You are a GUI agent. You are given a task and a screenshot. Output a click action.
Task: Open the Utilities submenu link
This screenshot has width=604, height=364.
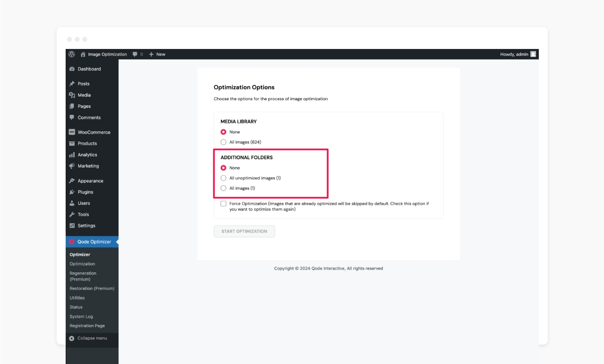click(x=77, y=298)
